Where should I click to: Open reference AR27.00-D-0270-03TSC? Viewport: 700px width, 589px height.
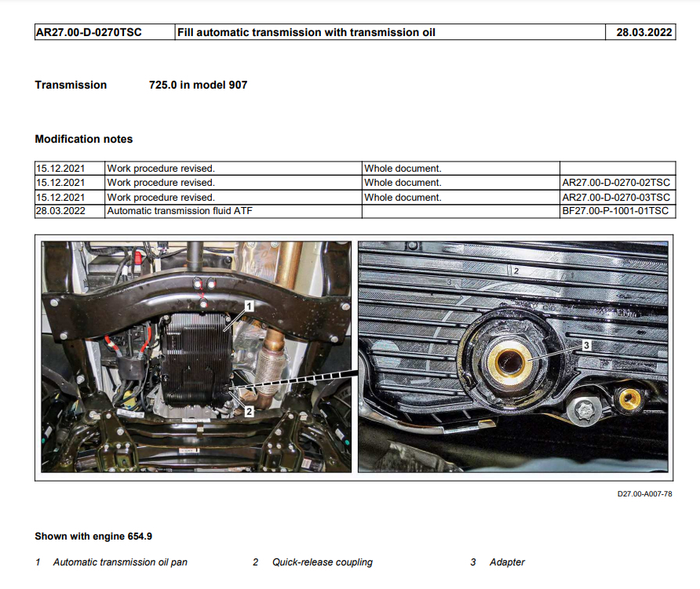pos(615,197)
